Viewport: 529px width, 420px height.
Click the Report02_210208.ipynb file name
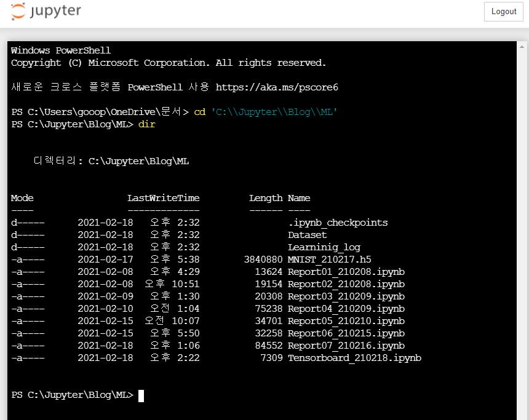click(346, 284)
